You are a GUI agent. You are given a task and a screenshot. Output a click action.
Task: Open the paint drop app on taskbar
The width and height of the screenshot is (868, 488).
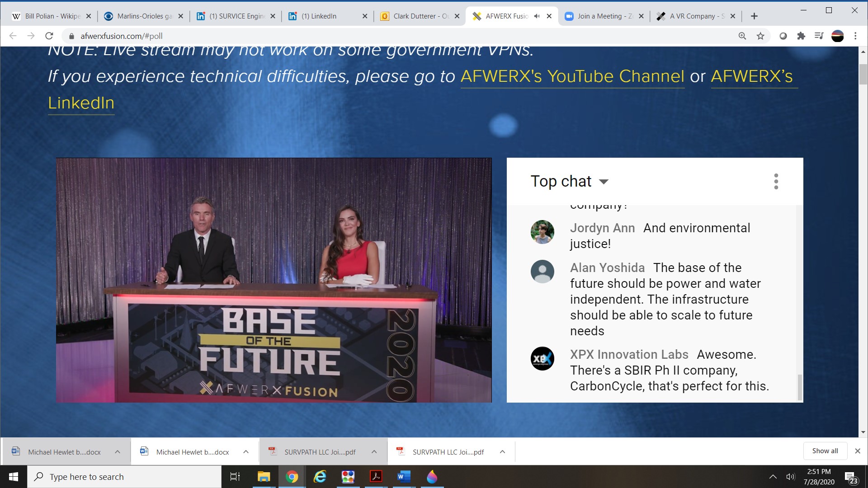tap(432, 477)
